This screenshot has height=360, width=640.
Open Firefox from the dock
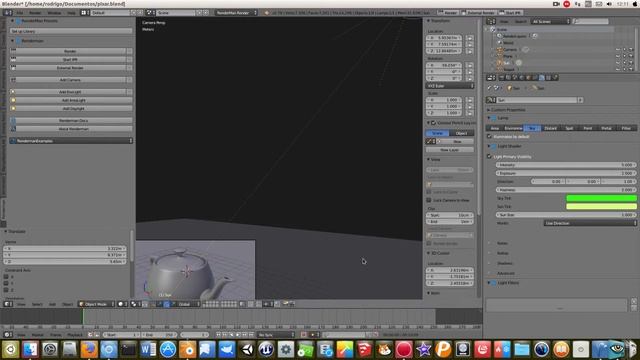tap(89, 349)
